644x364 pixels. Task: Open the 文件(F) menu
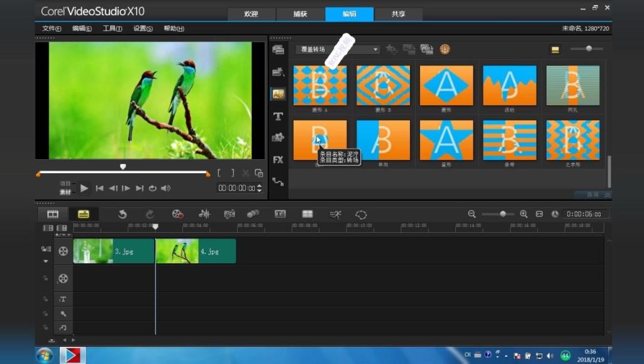pos(52,28)
